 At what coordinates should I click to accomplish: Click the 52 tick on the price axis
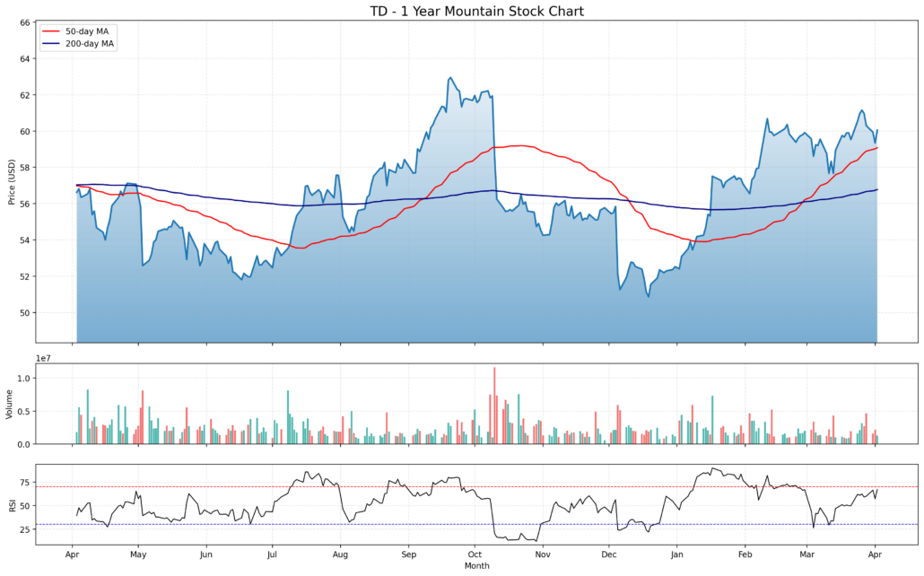point(25,276)
